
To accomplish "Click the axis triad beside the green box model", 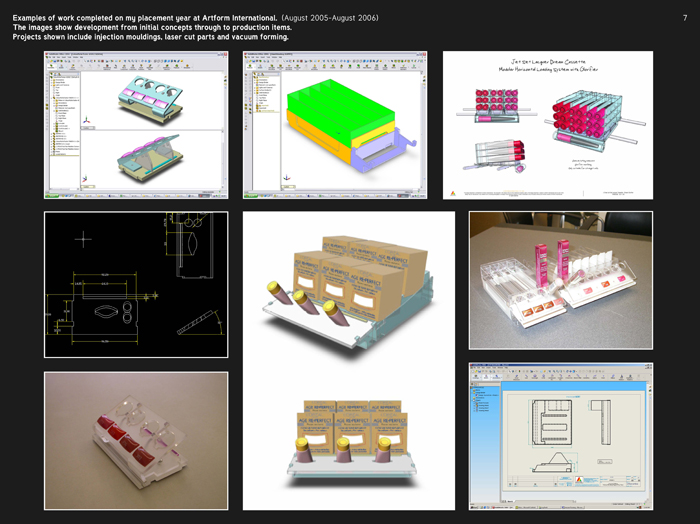I will (x=286, y=176).
